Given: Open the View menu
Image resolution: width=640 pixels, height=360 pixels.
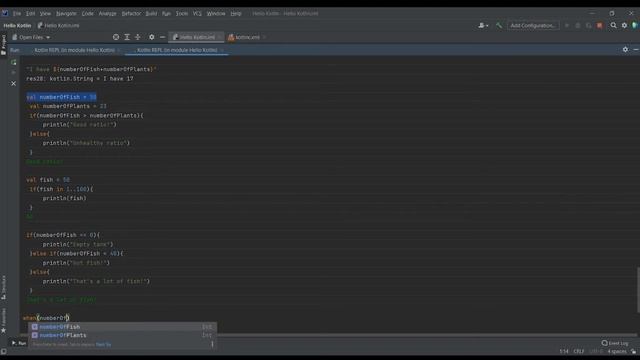Looking at the screenshot, I should tap(45, 13).
